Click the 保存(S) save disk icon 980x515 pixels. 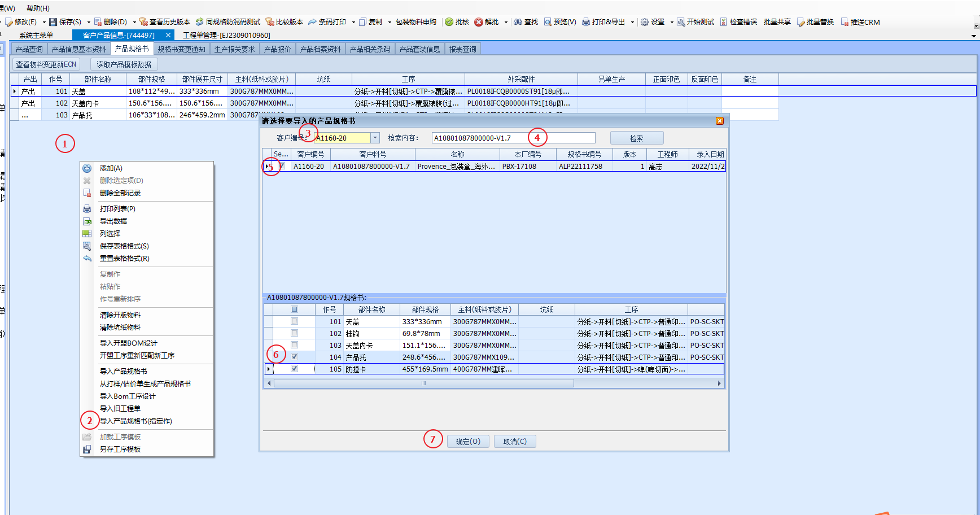point(53,22)
